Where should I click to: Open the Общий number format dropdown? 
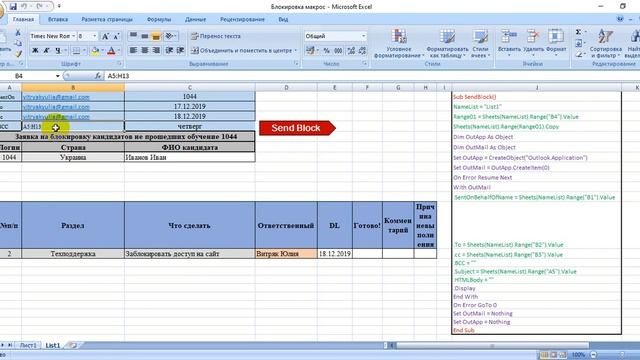point(363,36)
